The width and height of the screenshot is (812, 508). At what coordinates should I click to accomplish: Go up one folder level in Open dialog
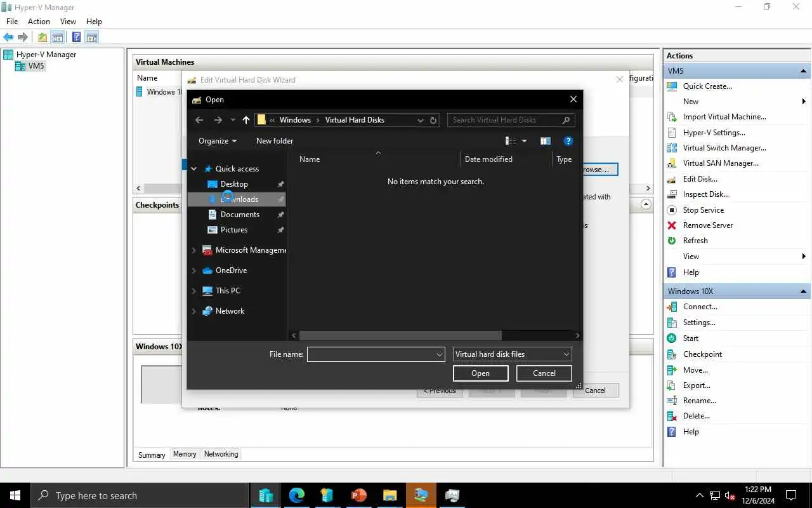246,120
